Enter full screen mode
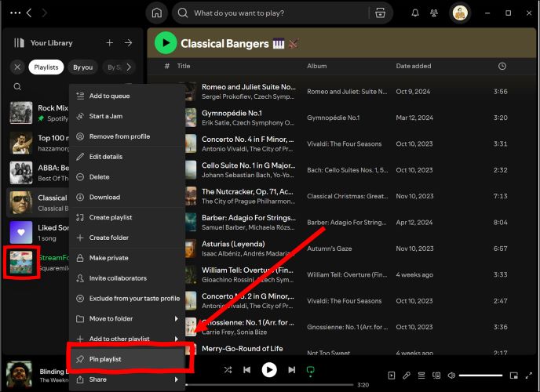Image resolution: width=540 pixels, height=392 pixels. click(529, 376)
